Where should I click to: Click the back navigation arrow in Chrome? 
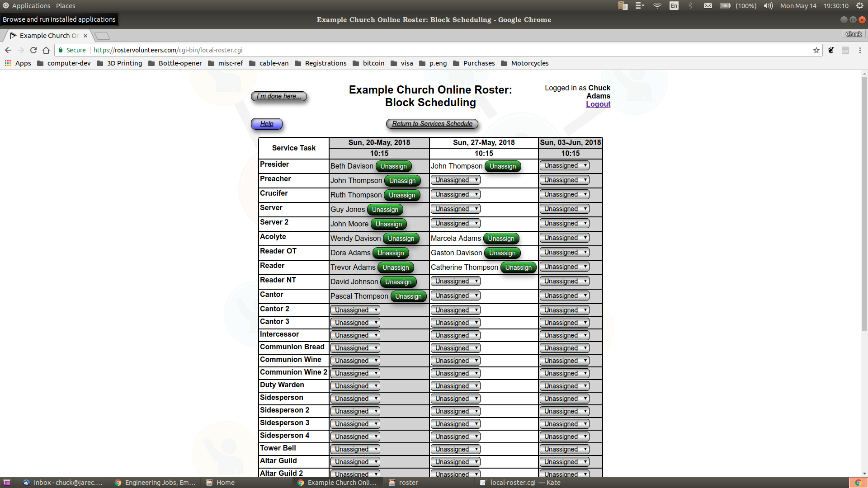coord(8,50)
